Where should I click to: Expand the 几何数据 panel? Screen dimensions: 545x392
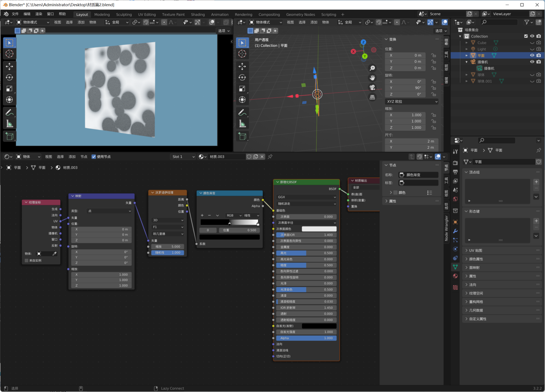[502, 310]
